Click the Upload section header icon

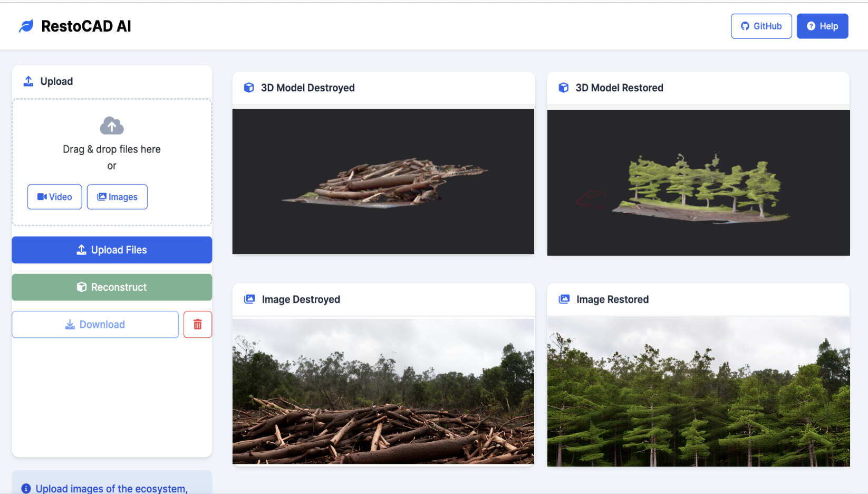[28, 81]
